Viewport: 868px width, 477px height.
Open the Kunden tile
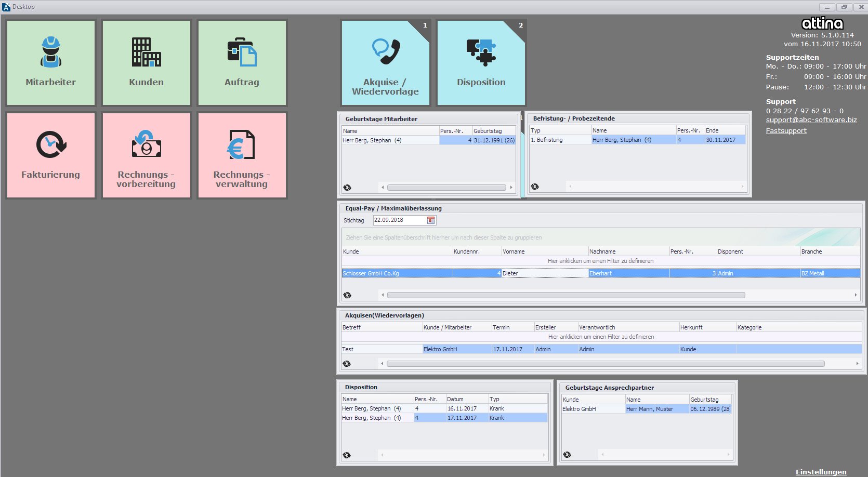[x=147, y=62]
